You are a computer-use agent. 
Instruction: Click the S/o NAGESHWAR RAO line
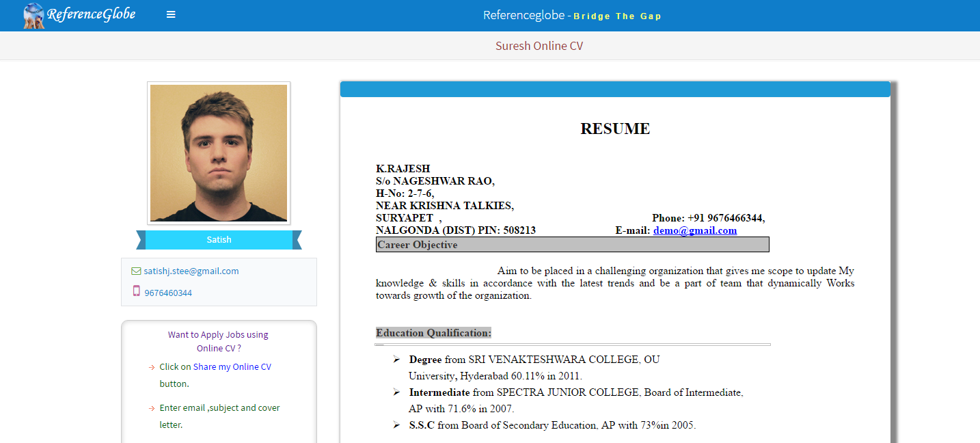[435, 181]
